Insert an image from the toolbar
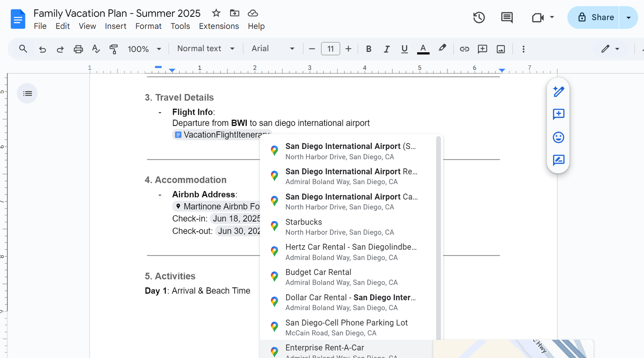 [501, 49]
